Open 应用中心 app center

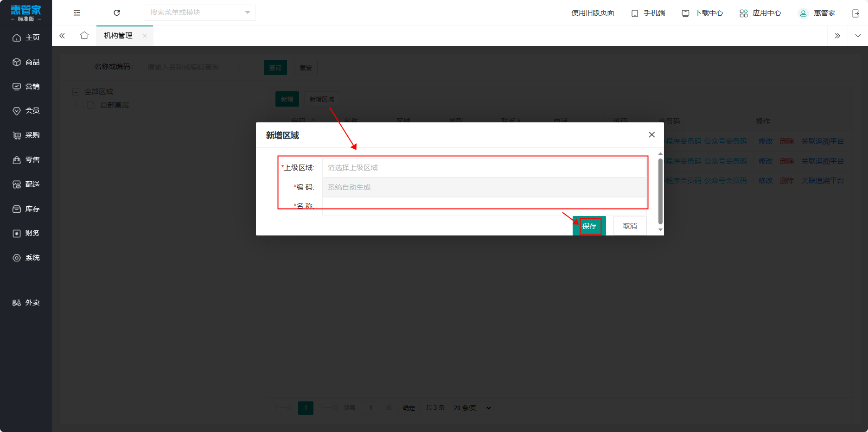click(760, 13)
